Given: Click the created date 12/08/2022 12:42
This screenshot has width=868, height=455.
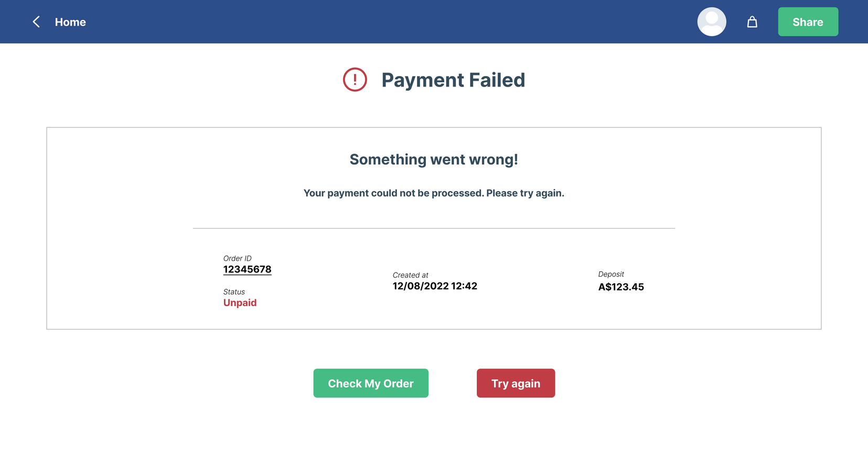Looking at the screenshot, I should click(x=435, y=286).
